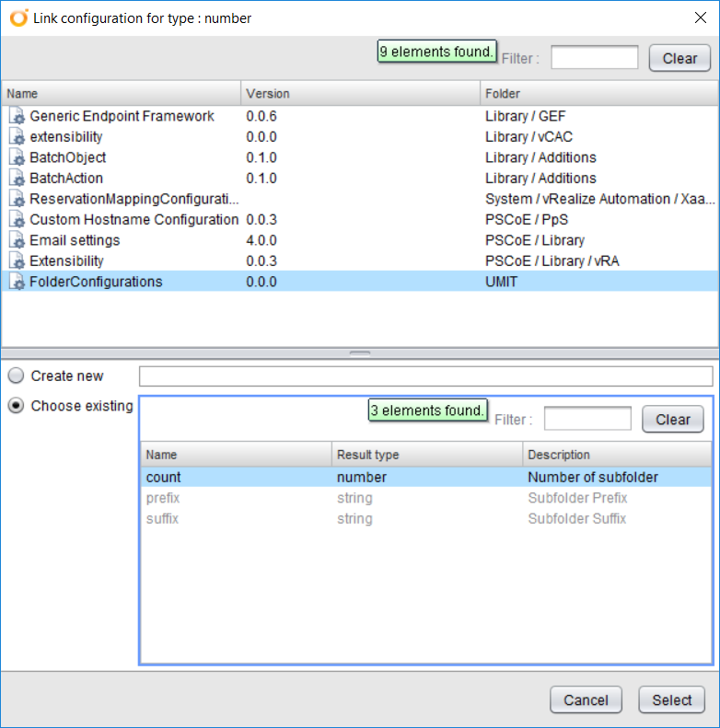Click the extensibility configuration icon in vCAC
Viewport: 720px width, 728px height.
click(17, 137)
